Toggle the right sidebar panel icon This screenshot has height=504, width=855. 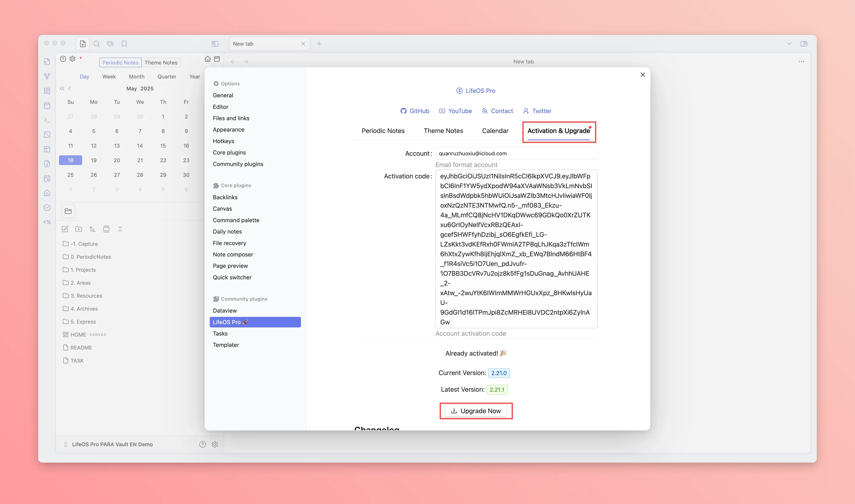(x=804, y=44)
